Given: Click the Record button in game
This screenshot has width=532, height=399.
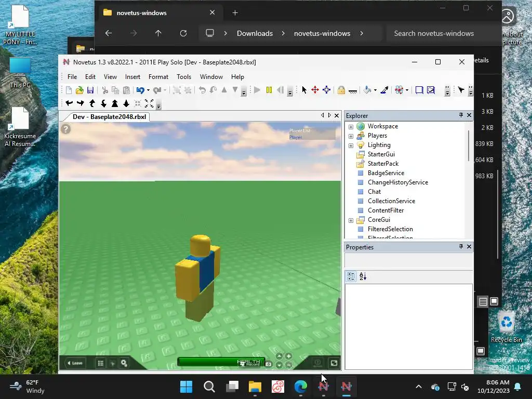Looking at the screenshot, I should tap(250, 364).
